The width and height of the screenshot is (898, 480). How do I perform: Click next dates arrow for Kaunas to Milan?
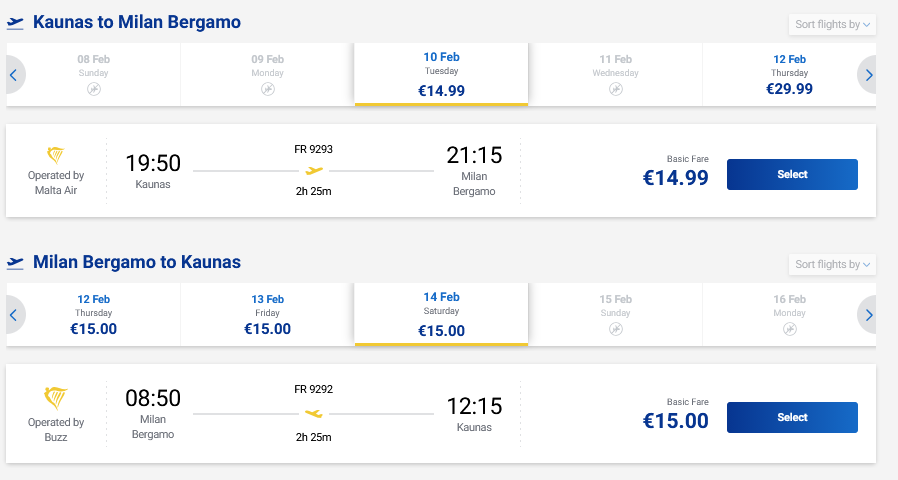pyautogui.click(x=868, y=75)
